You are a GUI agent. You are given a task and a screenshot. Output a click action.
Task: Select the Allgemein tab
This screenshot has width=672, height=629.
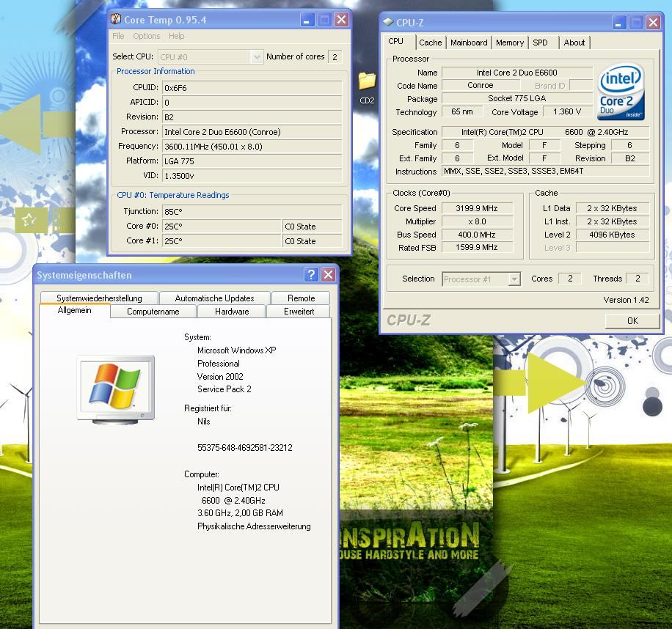tap(75, 310)
